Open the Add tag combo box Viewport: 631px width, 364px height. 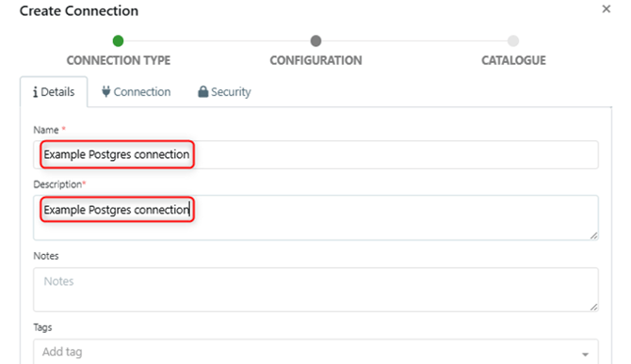pos(315,352)
